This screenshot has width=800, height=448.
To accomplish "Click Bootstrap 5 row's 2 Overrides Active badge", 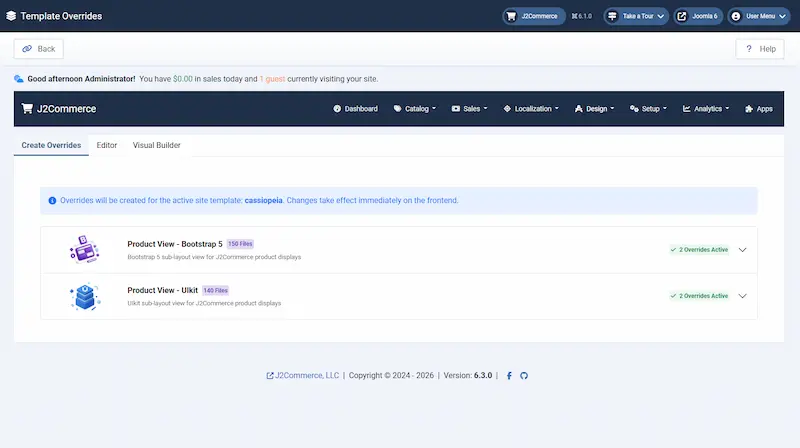I will (699, 250).
